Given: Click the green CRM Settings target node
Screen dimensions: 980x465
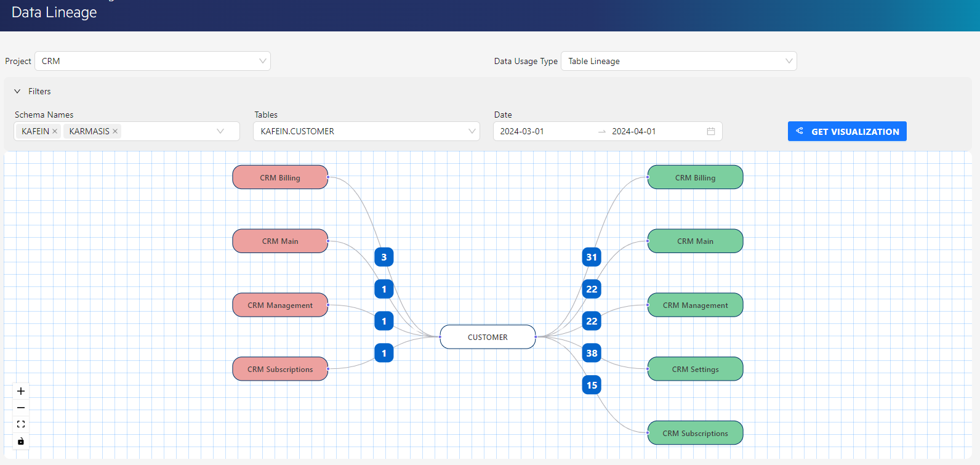Looking at the screenshot, I should 695,369.
